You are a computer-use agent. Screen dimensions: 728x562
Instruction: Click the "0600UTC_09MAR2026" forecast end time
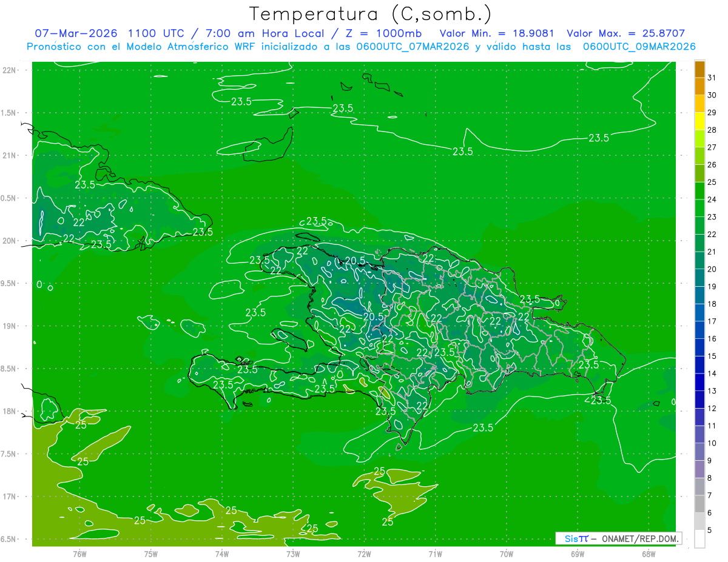(639, 47)
